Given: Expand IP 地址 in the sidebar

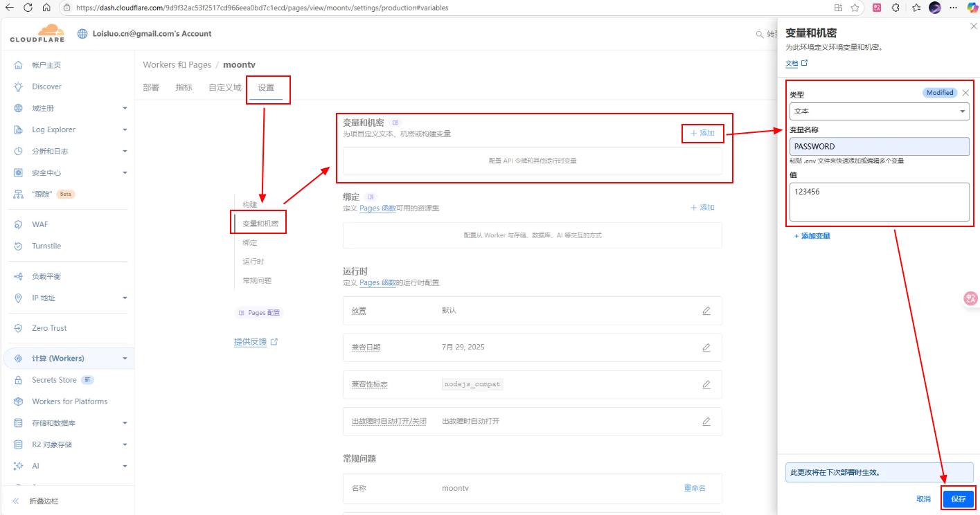Looking at the screenshot, I should point(125,298).
